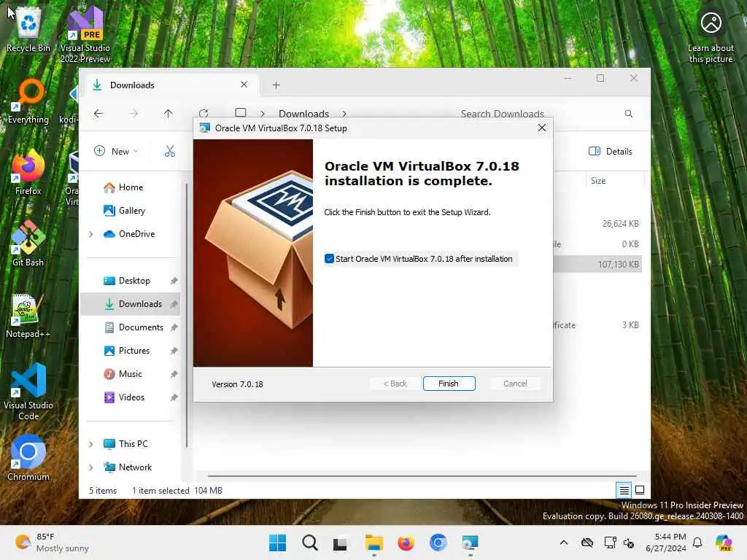Image resolution: width=747 pixels, height=560 pixels.
Task: Open notifications bell in system tray
Action: pos(697,542)
